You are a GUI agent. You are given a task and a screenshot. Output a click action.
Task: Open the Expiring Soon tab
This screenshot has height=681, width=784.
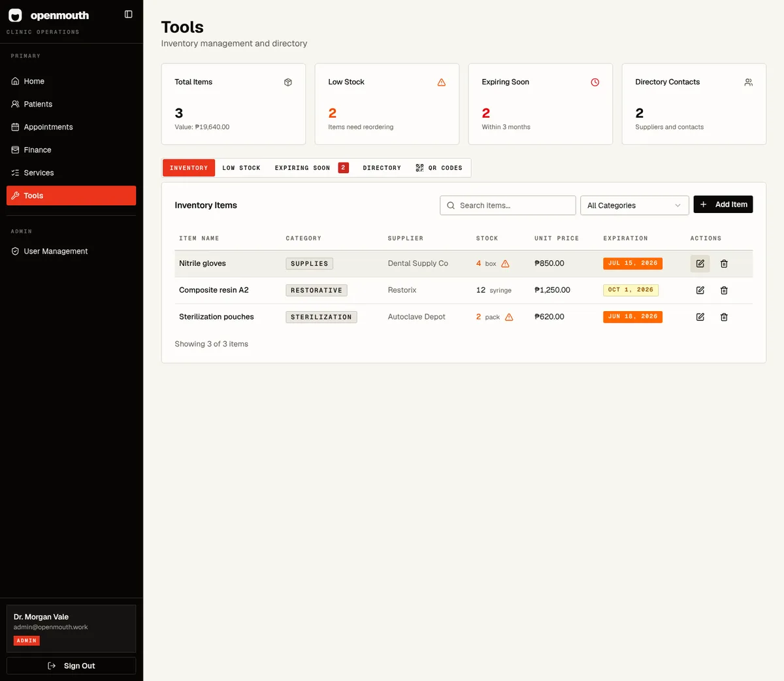click(x=312, y=168)
